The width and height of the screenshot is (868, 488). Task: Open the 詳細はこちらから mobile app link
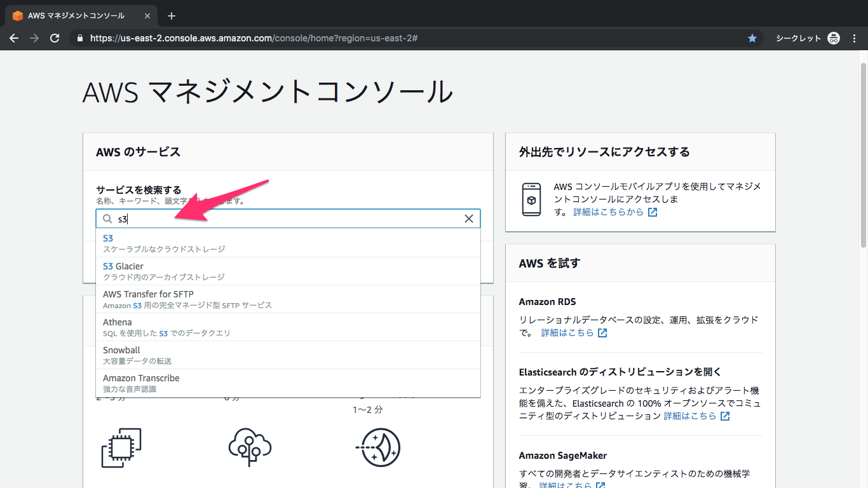point(608,212)
